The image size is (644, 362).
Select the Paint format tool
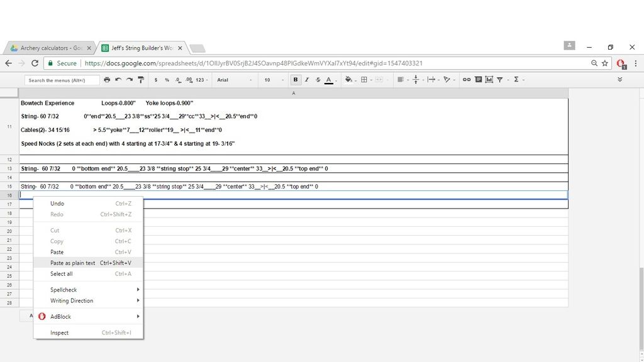141,80
